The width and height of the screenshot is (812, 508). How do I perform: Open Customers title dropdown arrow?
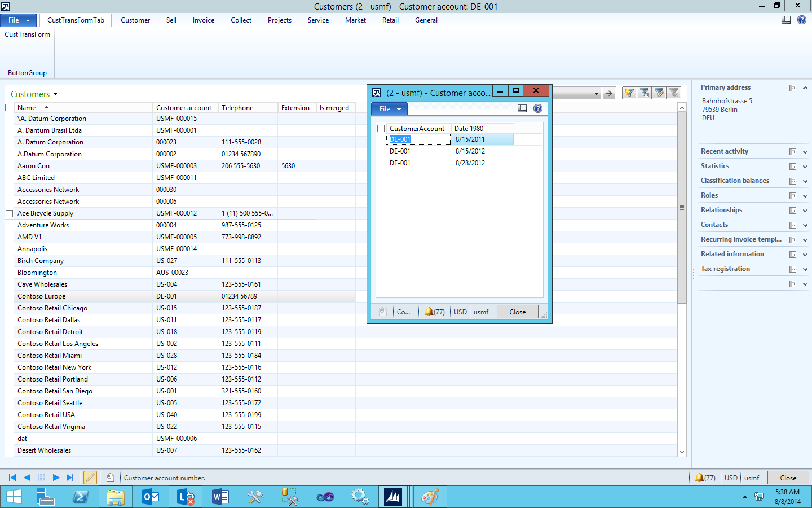55,94
